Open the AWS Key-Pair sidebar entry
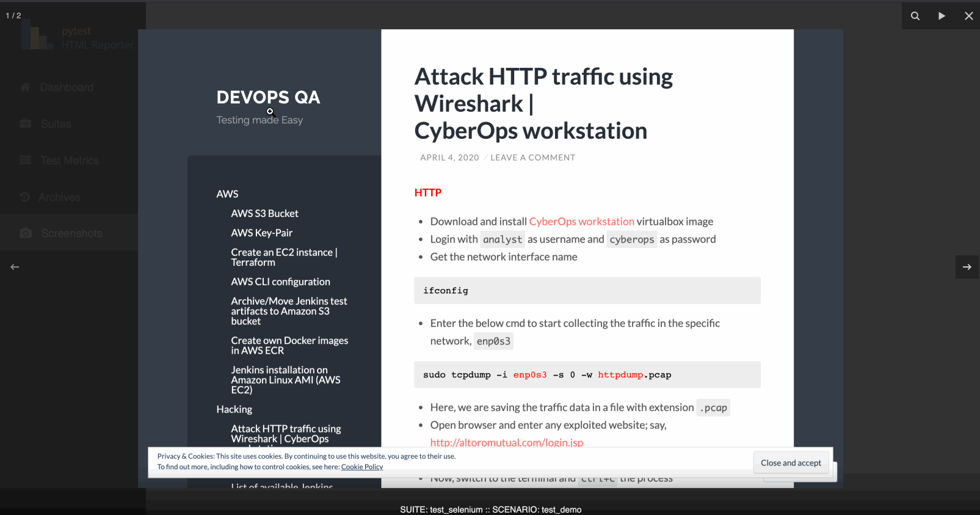This screenshot has width=980, height=515. pyautogui.click(x=261, y=233)
